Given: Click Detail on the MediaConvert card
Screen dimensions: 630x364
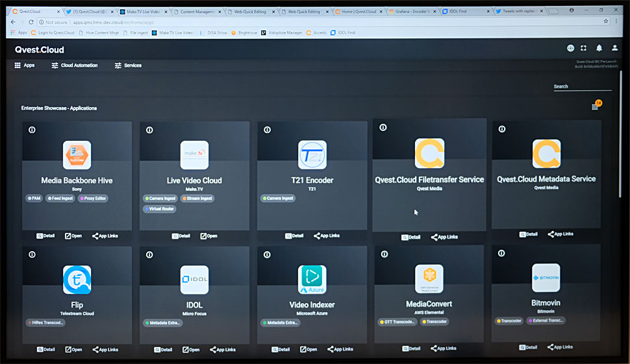Looking at the screenshot, I should point(411,348).
